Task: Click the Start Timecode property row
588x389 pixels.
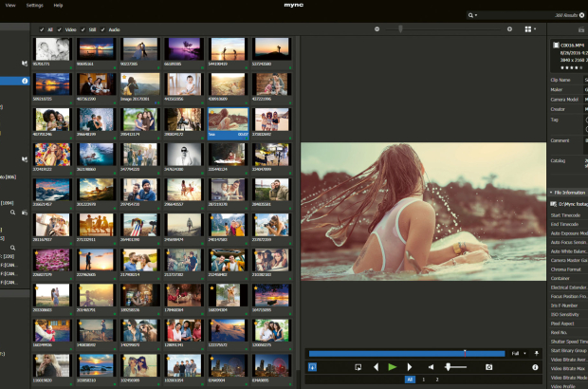Action: (x=568, y=215)
